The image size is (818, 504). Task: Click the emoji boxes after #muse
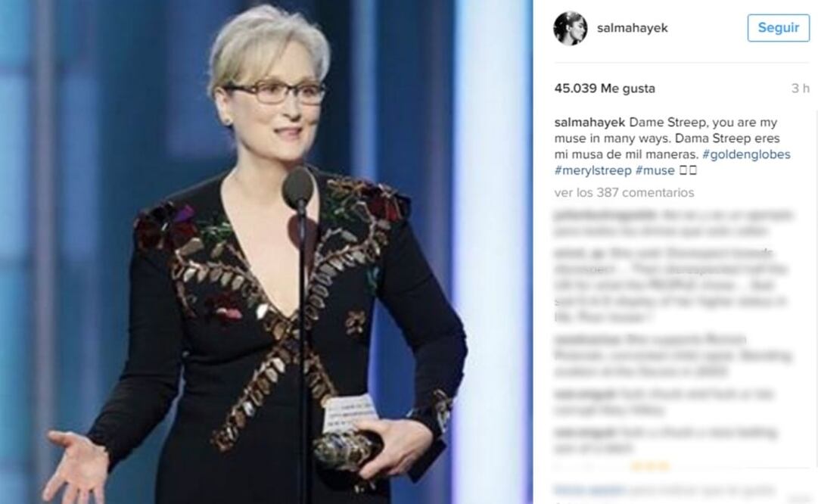(x=688, y=170)
